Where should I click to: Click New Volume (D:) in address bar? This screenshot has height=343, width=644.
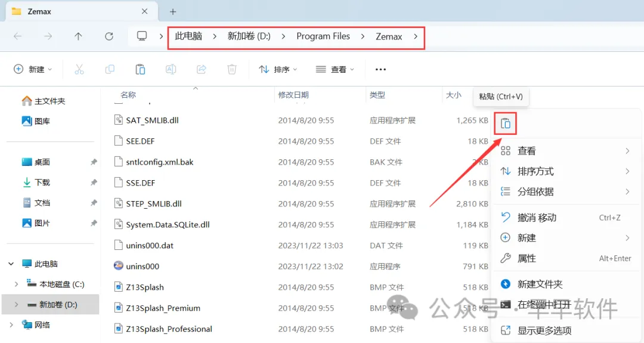(x=249, y=36)
